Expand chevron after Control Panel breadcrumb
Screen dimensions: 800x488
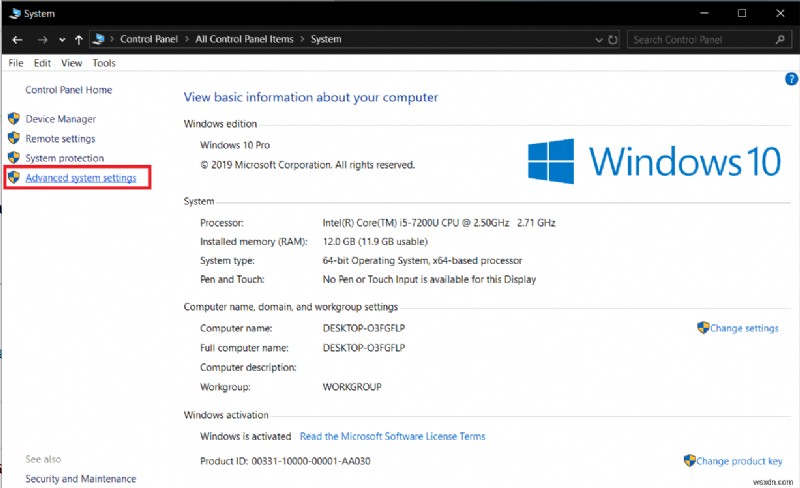(x=187, y=39)
